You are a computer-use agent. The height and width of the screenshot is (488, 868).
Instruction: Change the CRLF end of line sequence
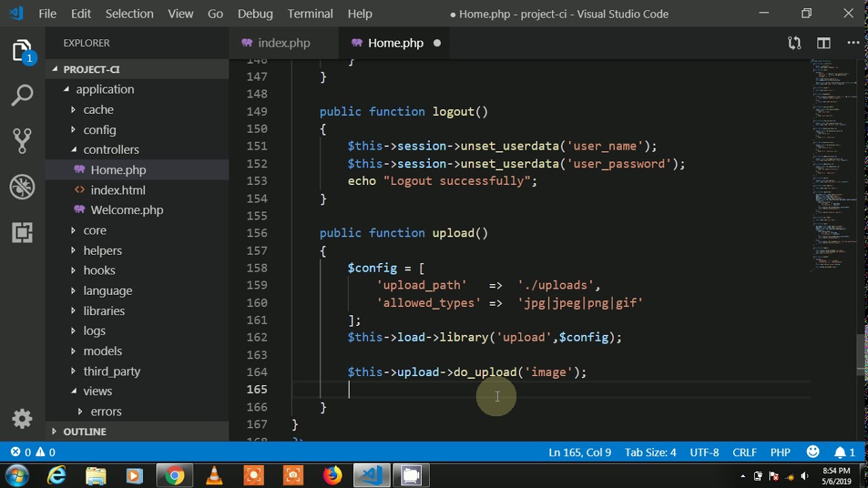pyautogui.click(x=745, y=452)
